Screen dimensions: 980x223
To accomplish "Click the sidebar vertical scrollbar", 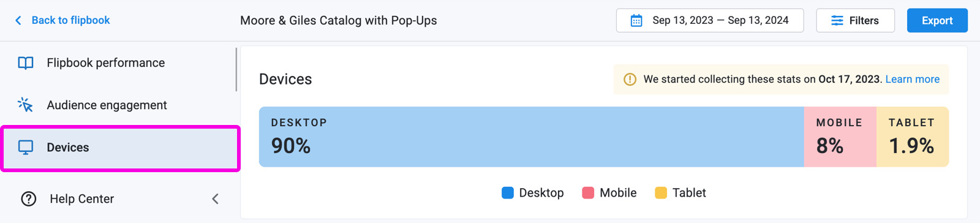I will [236, 70].
